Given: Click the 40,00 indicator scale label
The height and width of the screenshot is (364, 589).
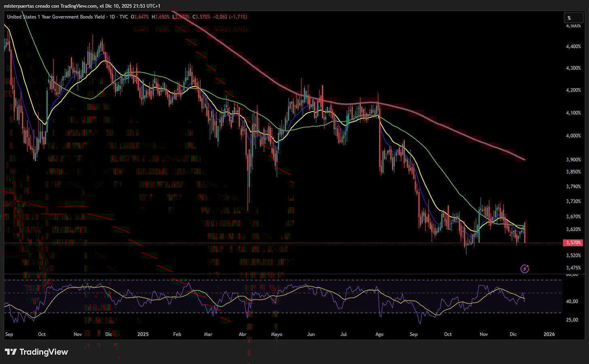Looking at the screenshot, I should point(572,301).
